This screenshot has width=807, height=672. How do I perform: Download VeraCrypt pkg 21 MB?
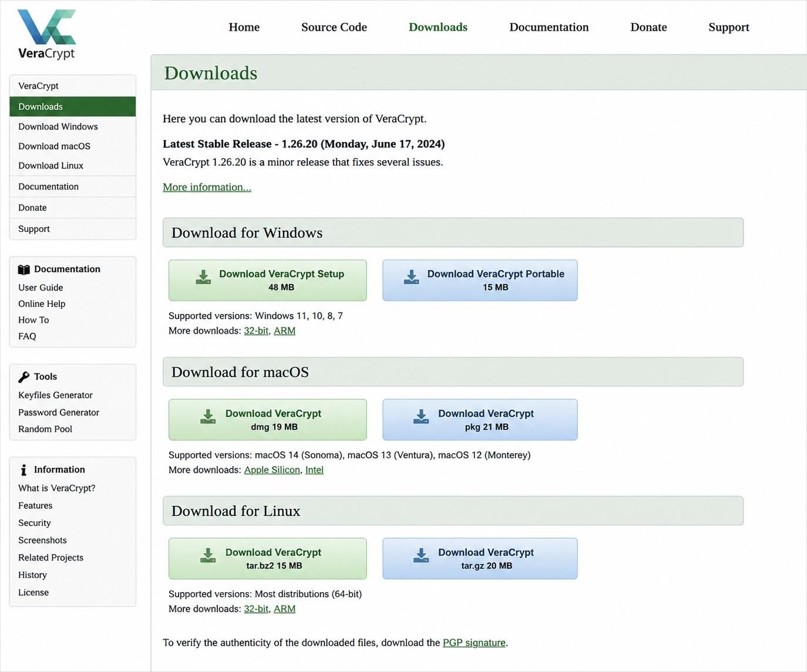(480, 420)
